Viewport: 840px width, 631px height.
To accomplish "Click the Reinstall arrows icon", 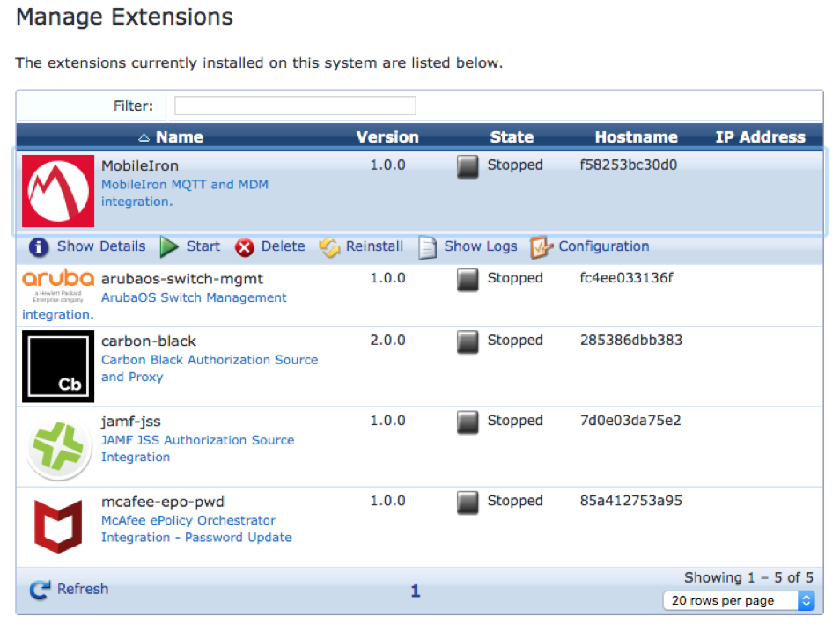I will 329,247.
